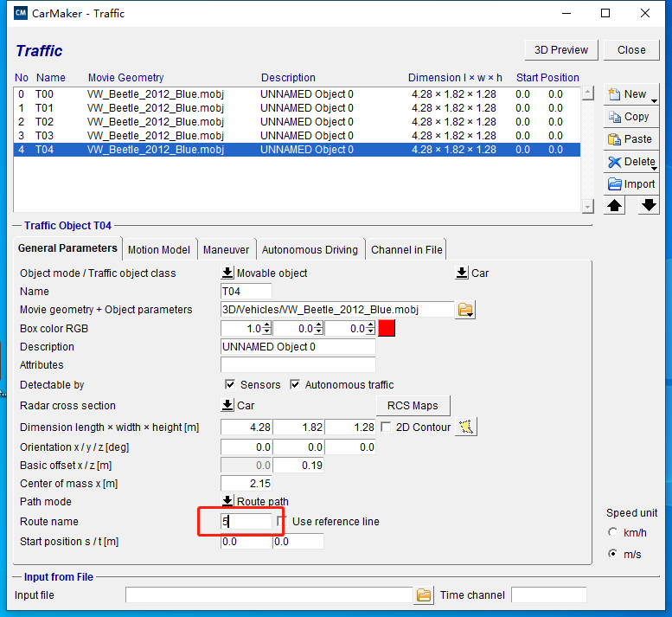Viewport: 672px width, 617px height.
Task: Close the Traffic dialog via Close button
Action: (631, 50)
